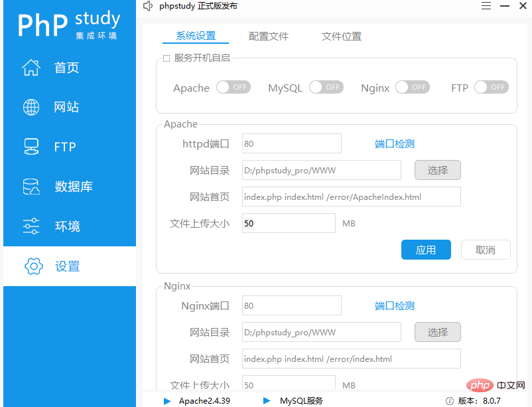Click the Nginx端口 field
Screen dimensions: 532x407
(x=292, y=305)
